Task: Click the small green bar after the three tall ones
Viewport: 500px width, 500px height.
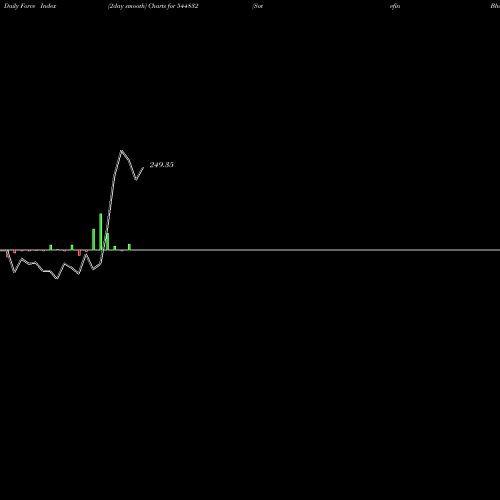Action: [x=115, y=248]
